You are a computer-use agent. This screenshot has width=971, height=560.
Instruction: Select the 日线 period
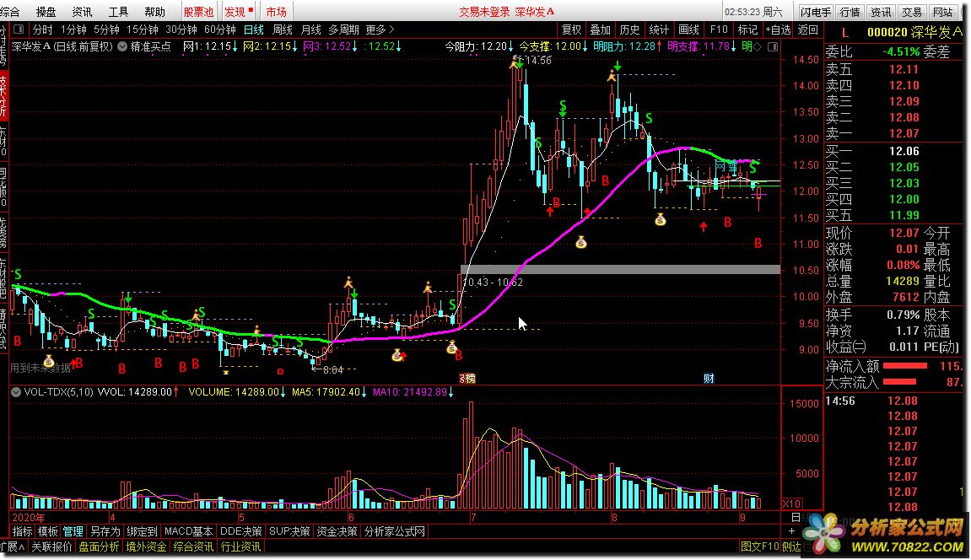(253, 29)
